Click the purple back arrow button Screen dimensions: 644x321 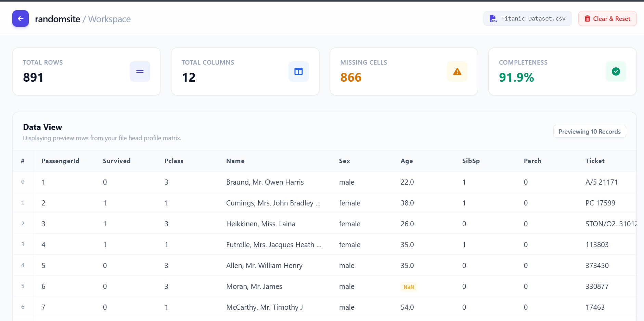pyautogui.click(x=21, y=18)
